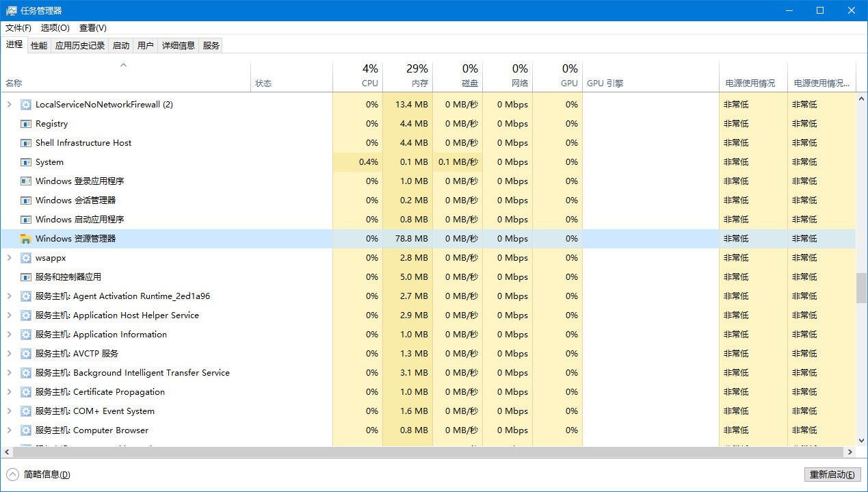The height and width of the screenshot is (492, 868).
Task: Click the horizontal scrollbar right arrow
Action: coord(850,452)
